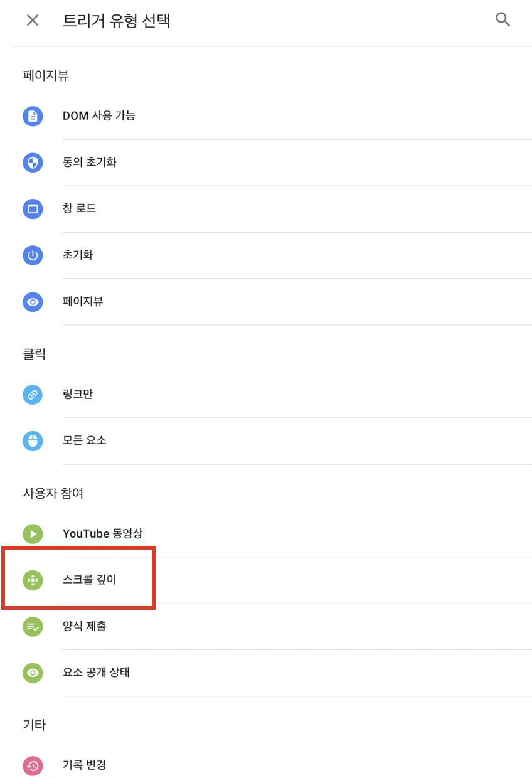
Task: Select 요소 공개 상태 trigger
Action: pos(272,673)
